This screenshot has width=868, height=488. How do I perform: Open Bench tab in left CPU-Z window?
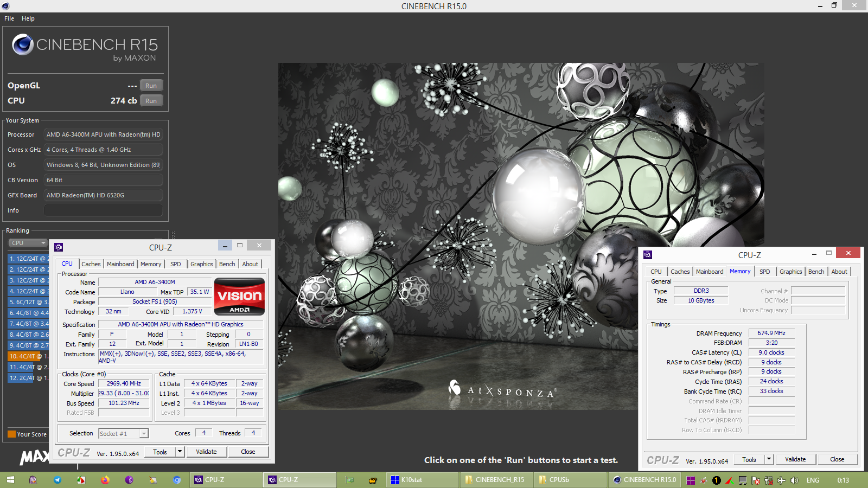point(227,264)
